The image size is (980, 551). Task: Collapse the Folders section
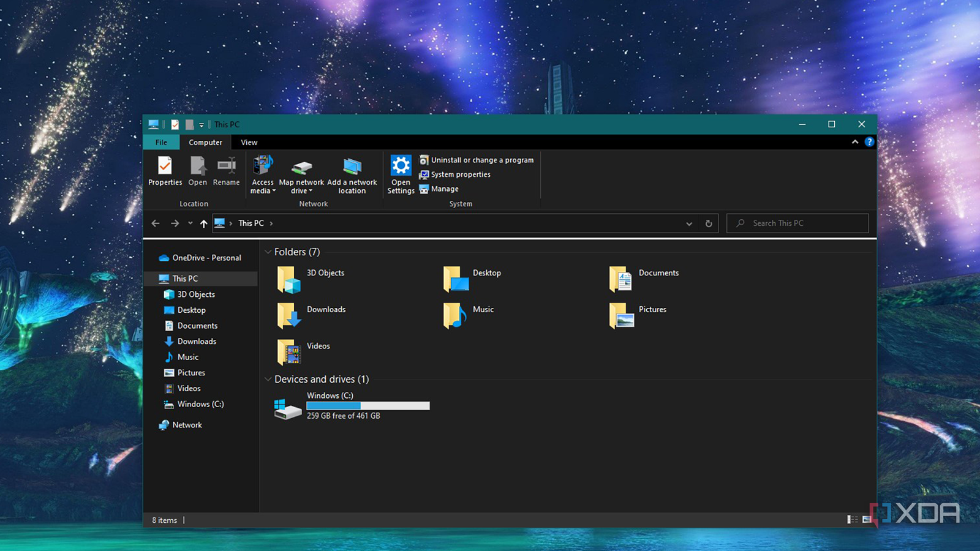268,251
